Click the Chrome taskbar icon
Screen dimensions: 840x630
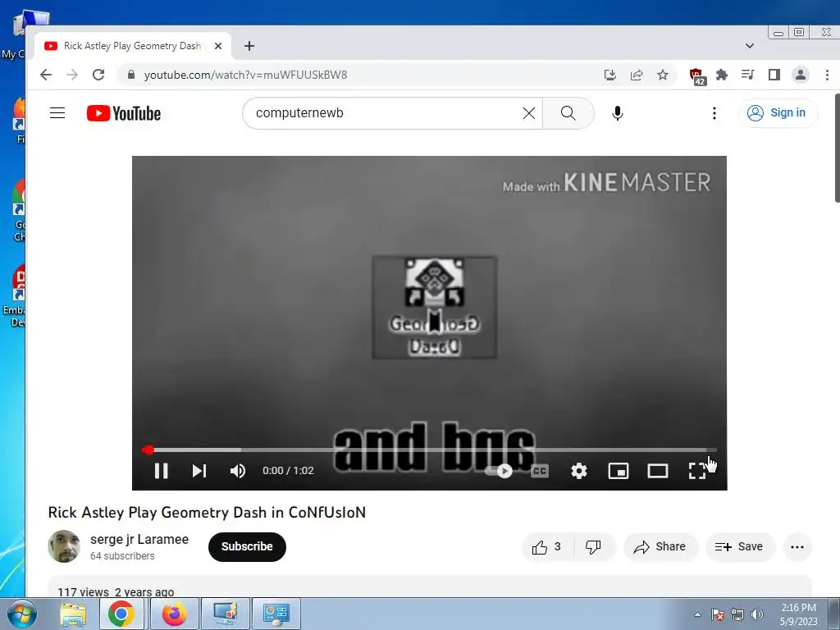121,614
